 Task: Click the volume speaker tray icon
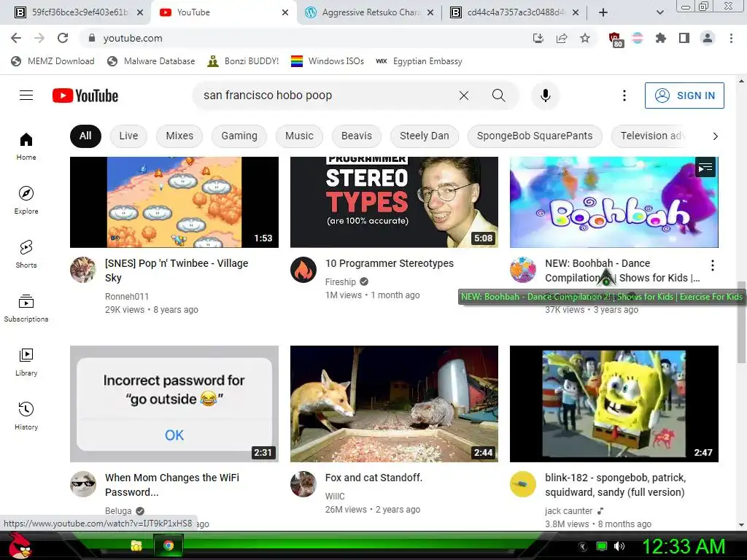click(x=619, y=546)
